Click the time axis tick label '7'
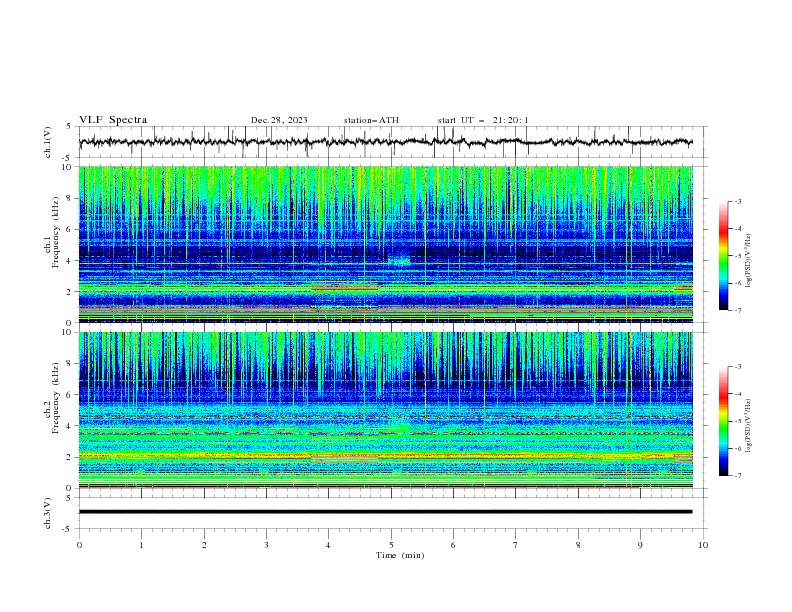Image resolution: width=792 pixels, height=612 pixels. [x=516, y=545]
